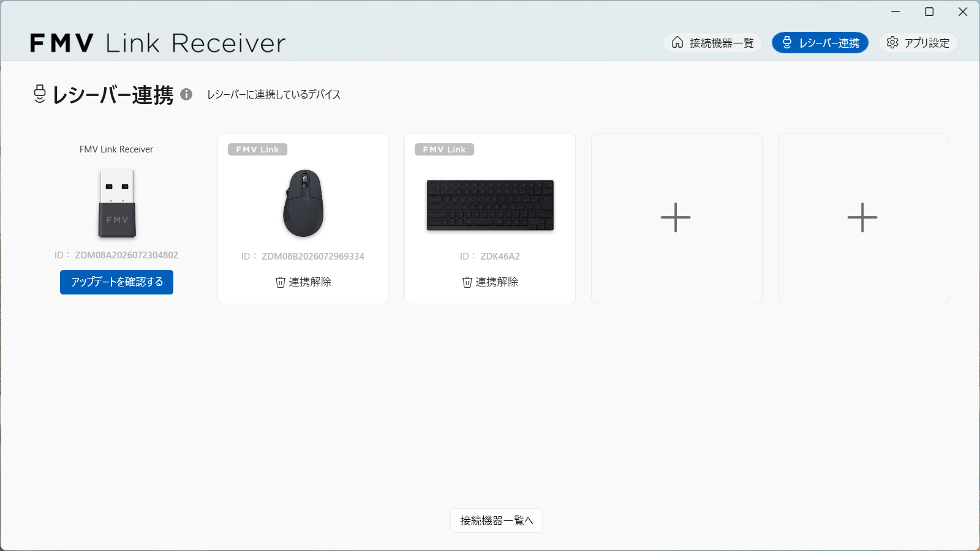The height and width of the screenshot is (551, 980).
Task: Add a device in the last plus slot
Action: tap(863, 218)
